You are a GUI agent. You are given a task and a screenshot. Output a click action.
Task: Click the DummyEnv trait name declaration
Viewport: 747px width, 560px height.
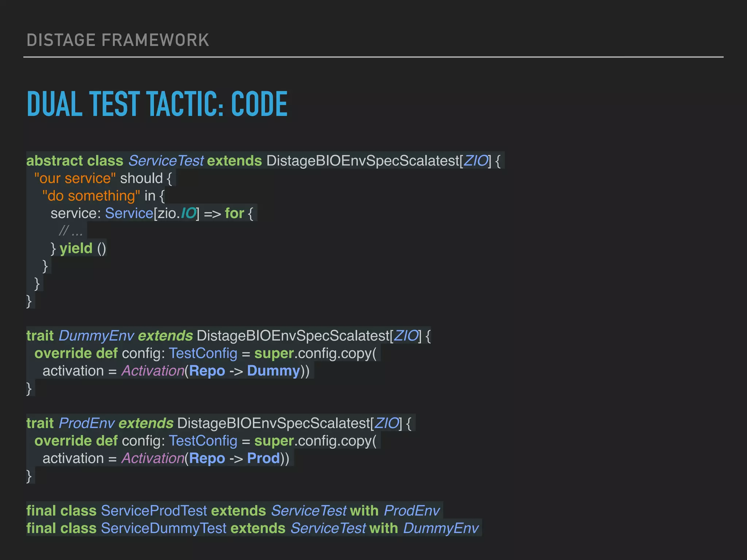[x=96, y=336]
